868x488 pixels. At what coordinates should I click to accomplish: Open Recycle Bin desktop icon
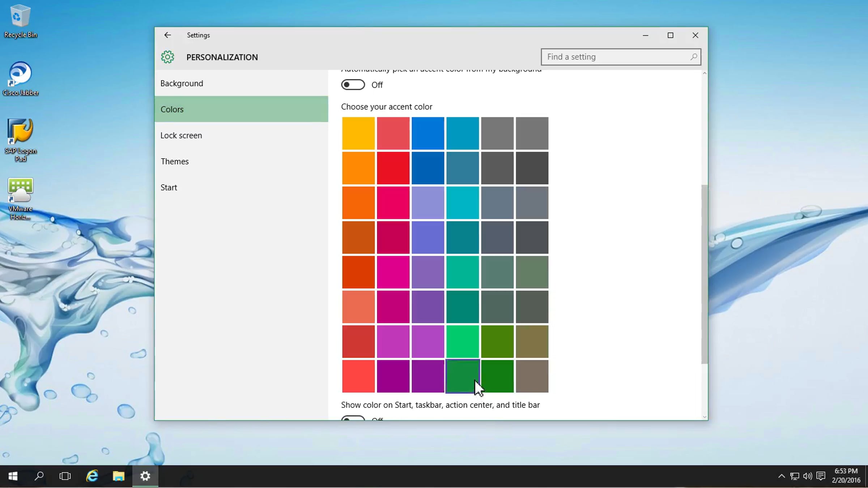(20, 21)
